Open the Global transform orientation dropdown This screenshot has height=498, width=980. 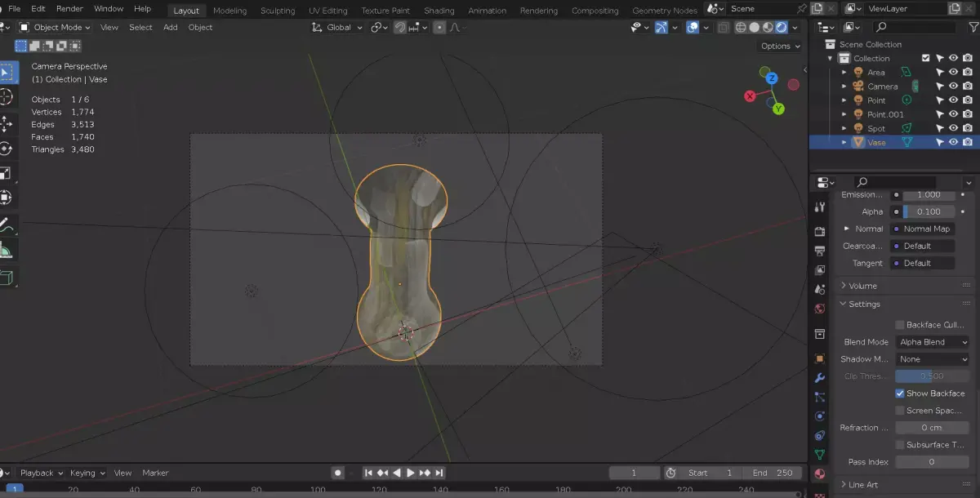338,27
